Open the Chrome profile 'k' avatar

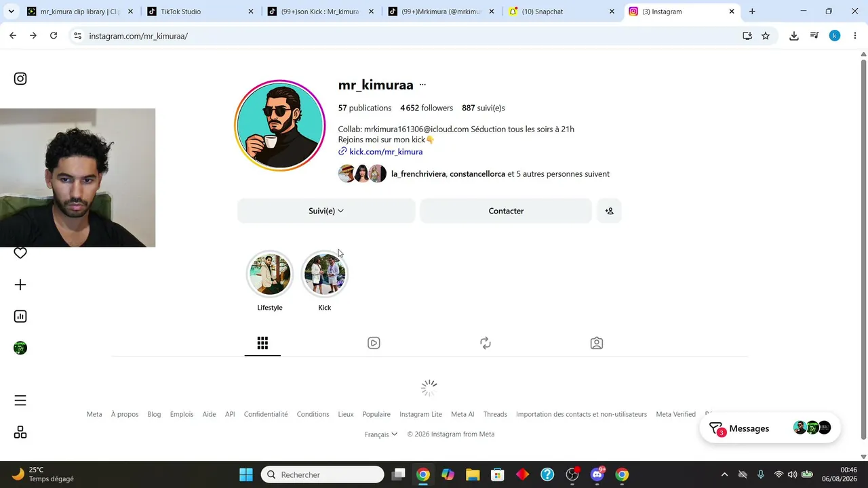click(835, 36)
